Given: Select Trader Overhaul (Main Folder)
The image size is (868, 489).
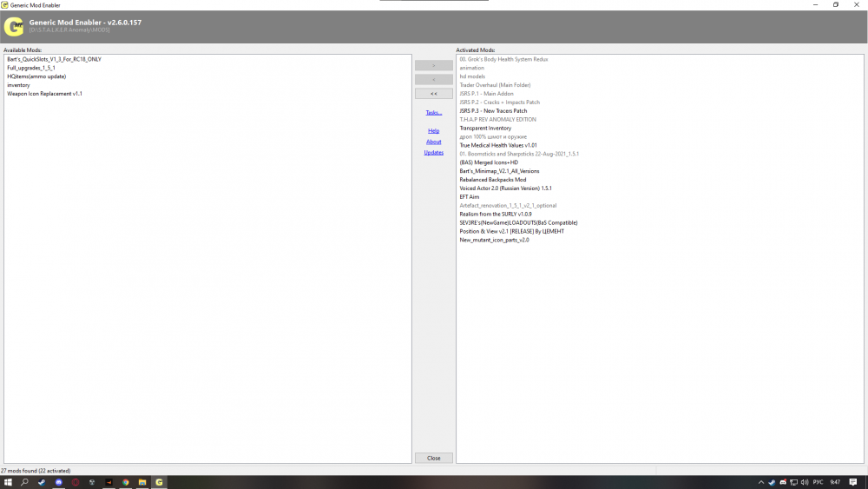Looking at the screenshot, I should point(495,85).
